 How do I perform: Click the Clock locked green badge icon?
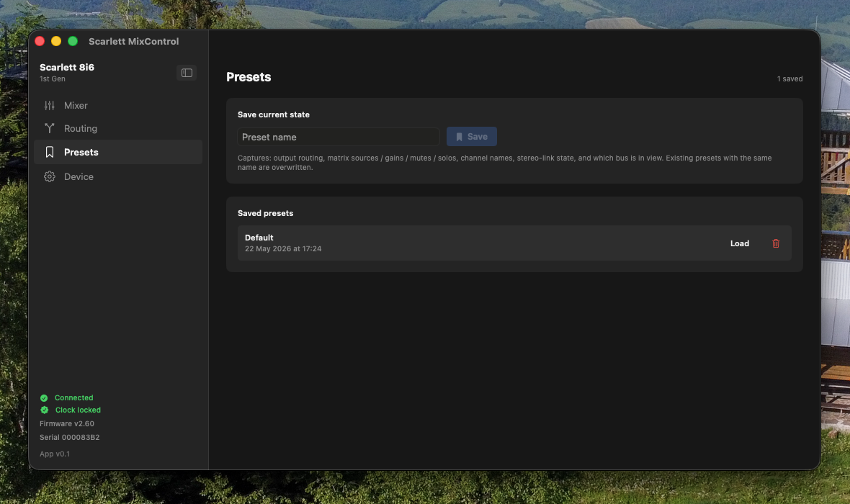pyautogui.click(x=44, y=410)
